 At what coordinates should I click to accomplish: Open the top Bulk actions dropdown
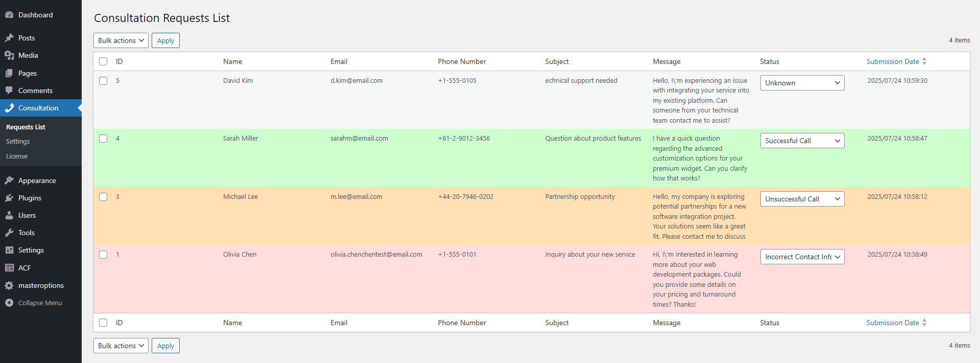(x=121, y=40)
